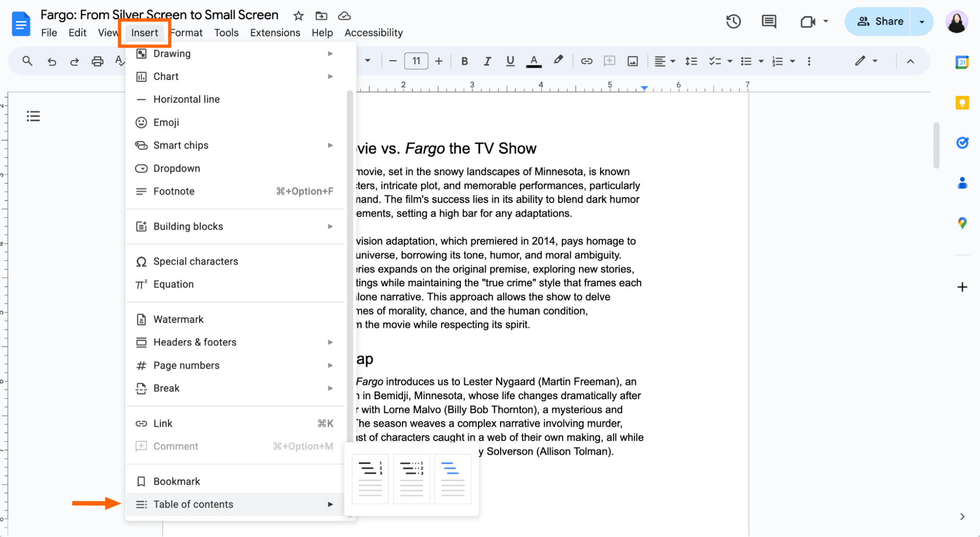Open the Edit menu
Image resolution: width=980 pixels, height=537 pixels.
click(x=77, y=33)
